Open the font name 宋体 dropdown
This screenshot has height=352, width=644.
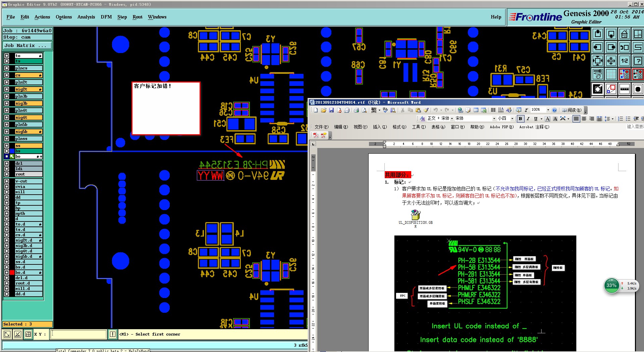(x=494, y=119)
